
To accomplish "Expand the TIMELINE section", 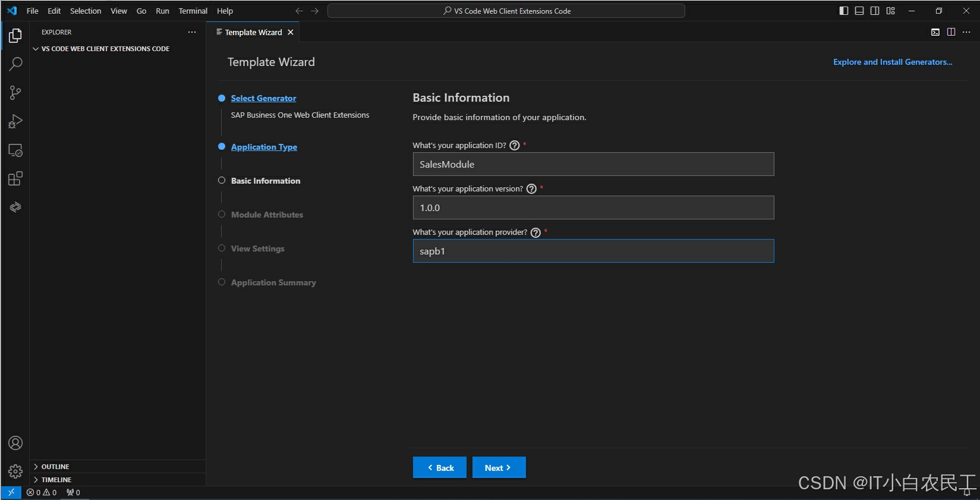I will tap(118, 480).
